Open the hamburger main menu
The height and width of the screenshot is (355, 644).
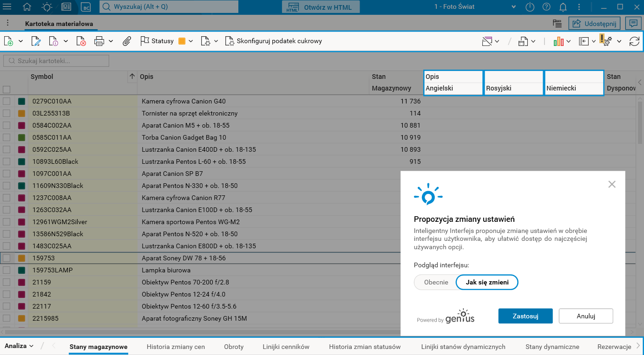(7, 7)
